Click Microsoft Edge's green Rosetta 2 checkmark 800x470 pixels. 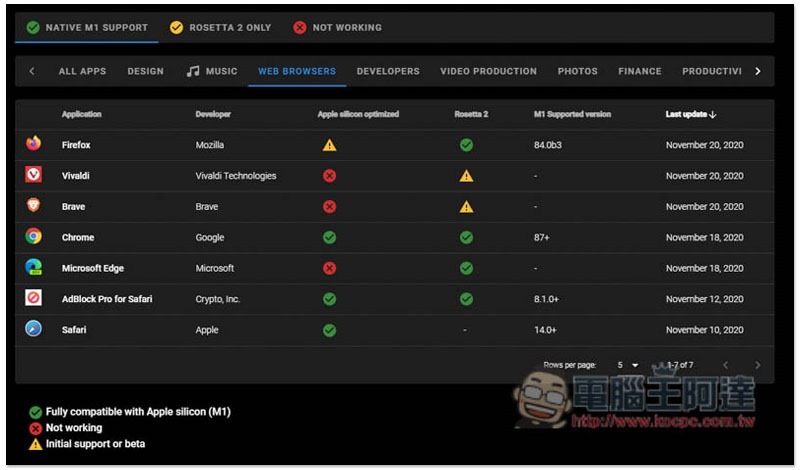[466, 268]
